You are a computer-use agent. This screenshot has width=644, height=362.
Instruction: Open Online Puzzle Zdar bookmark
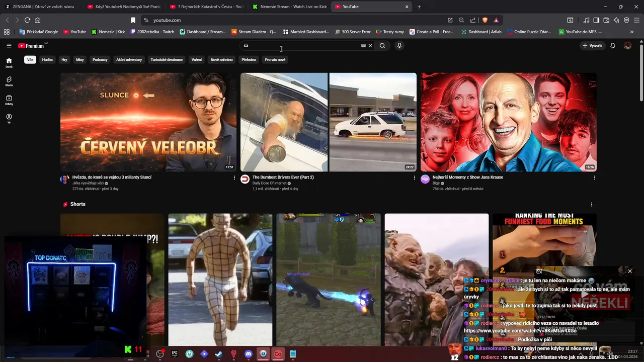point(529,32)
